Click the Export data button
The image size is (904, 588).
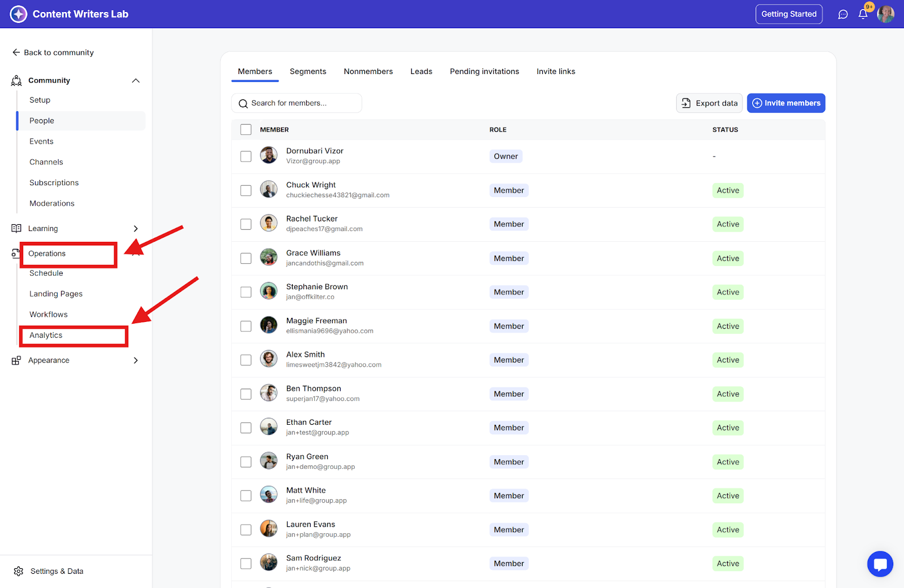tap(709, 103)
